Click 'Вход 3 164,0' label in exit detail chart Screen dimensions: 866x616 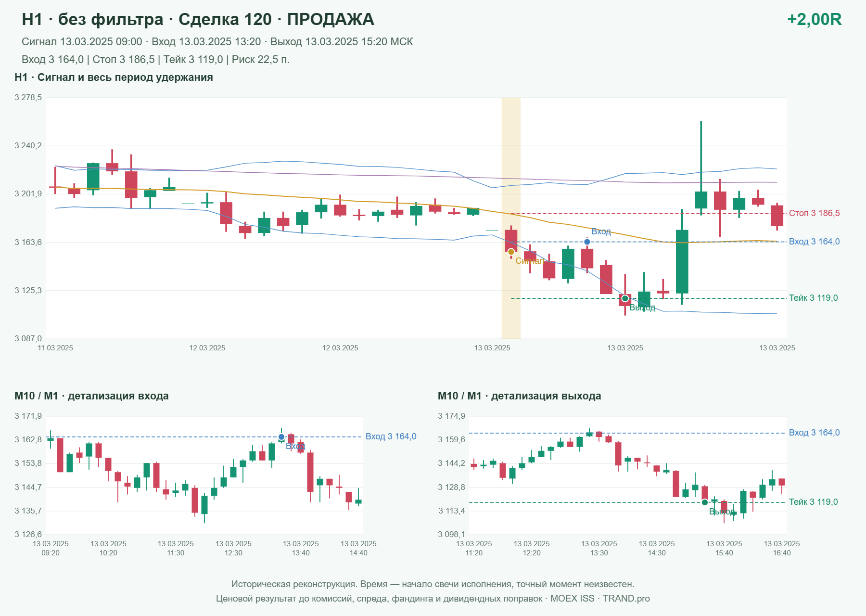[814, 433]
